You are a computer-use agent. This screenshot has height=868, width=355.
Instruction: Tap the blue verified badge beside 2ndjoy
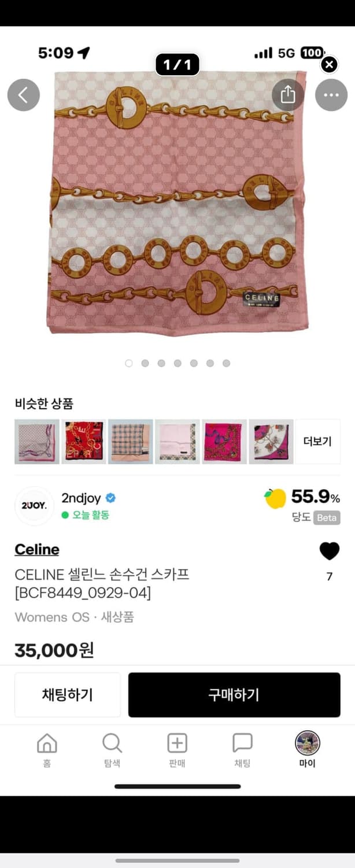click(x=110, y=498)
